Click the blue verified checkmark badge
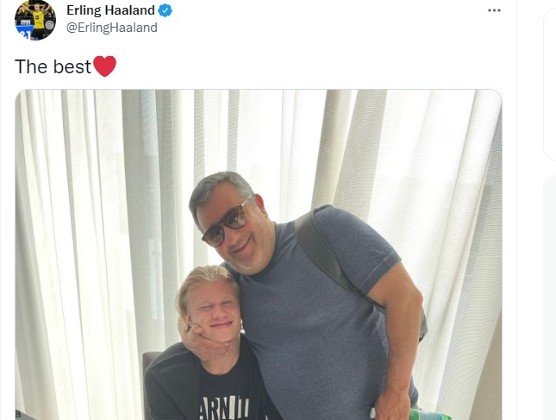 tap(165, 11)
